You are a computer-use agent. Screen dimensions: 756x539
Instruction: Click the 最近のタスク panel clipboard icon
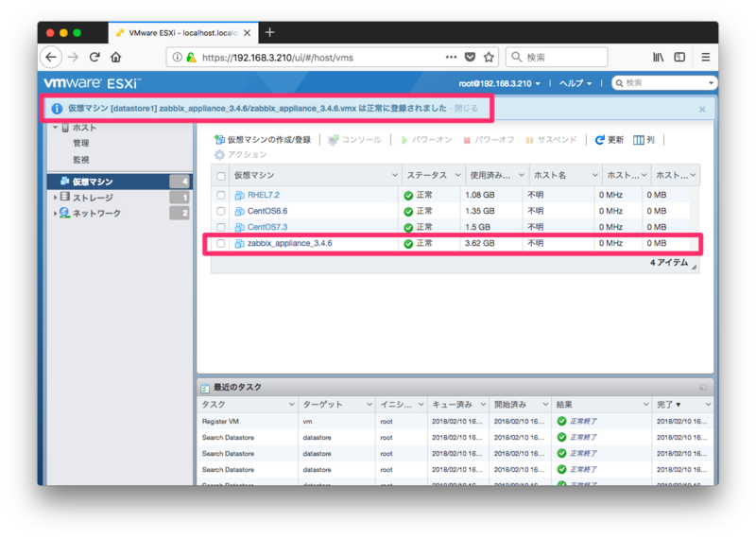(205, 388)
